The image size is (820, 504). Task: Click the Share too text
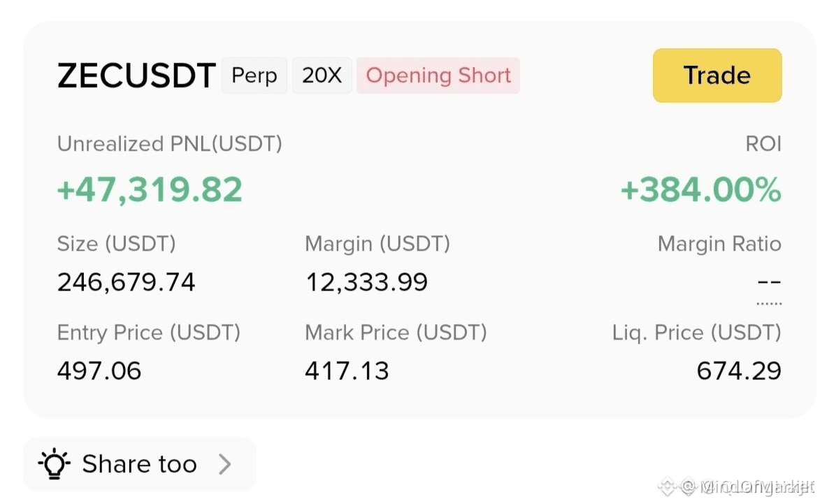[140, 463]
